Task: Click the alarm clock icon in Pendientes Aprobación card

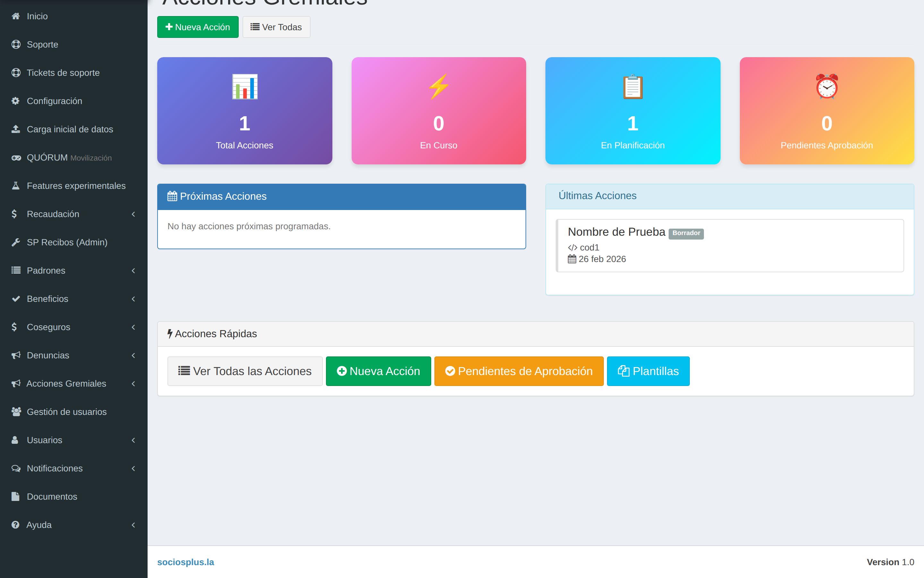Action: coord(827,87)
